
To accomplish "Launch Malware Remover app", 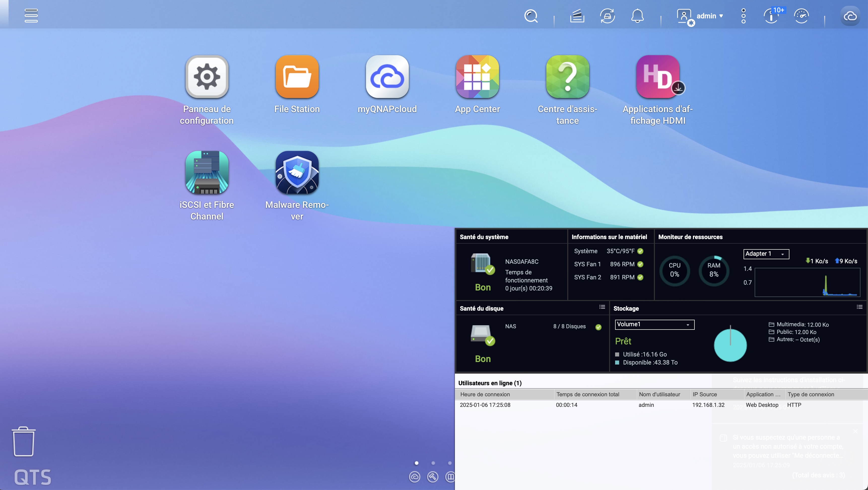I will tap(297, 173).
